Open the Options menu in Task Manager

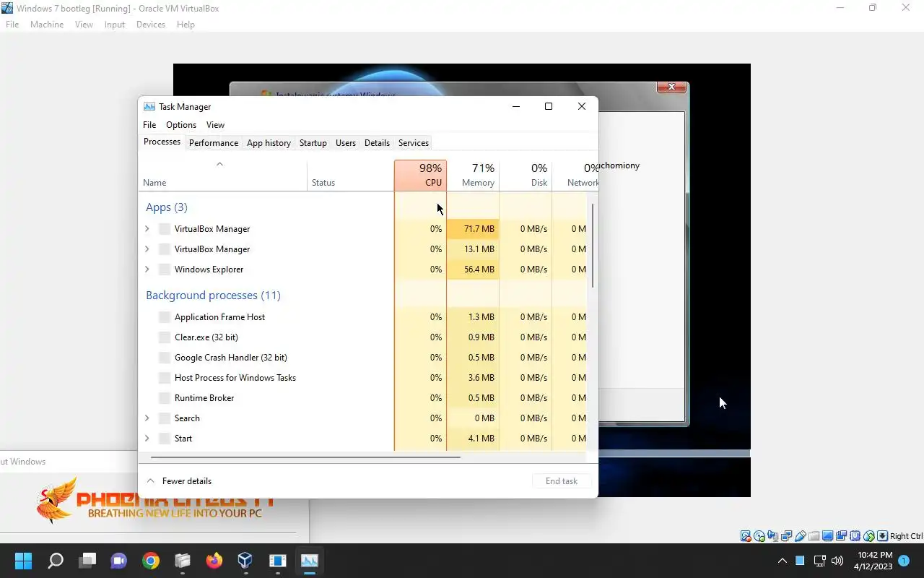(x=181, y=125)
